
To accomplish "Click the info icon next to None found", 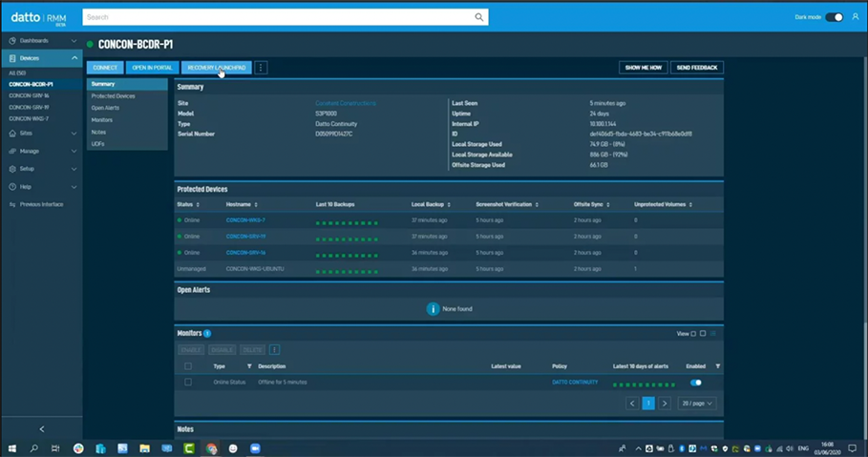I will click(433, 309).
